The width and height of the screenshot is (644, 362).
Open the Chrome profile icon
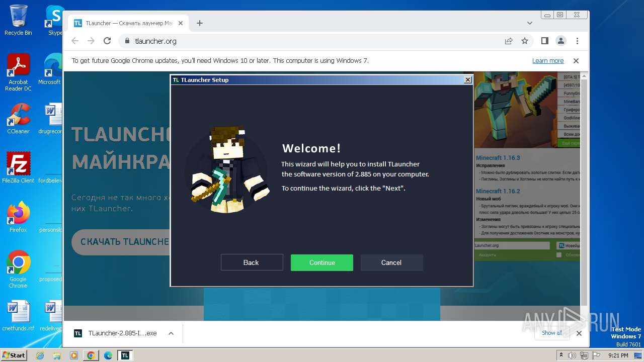(560, 41)
